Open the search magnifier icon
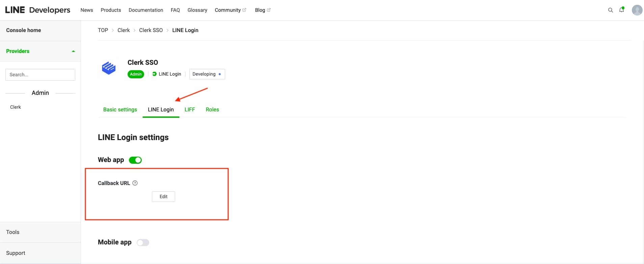 (610, 10)
